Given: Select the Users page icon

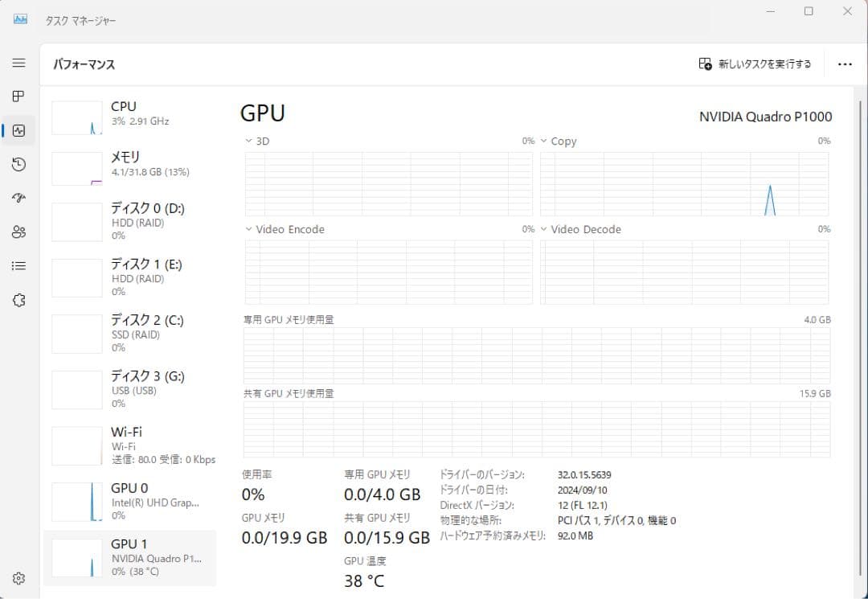Looking at the screenshot, I should pyautogui.click(x=19, y=232).
